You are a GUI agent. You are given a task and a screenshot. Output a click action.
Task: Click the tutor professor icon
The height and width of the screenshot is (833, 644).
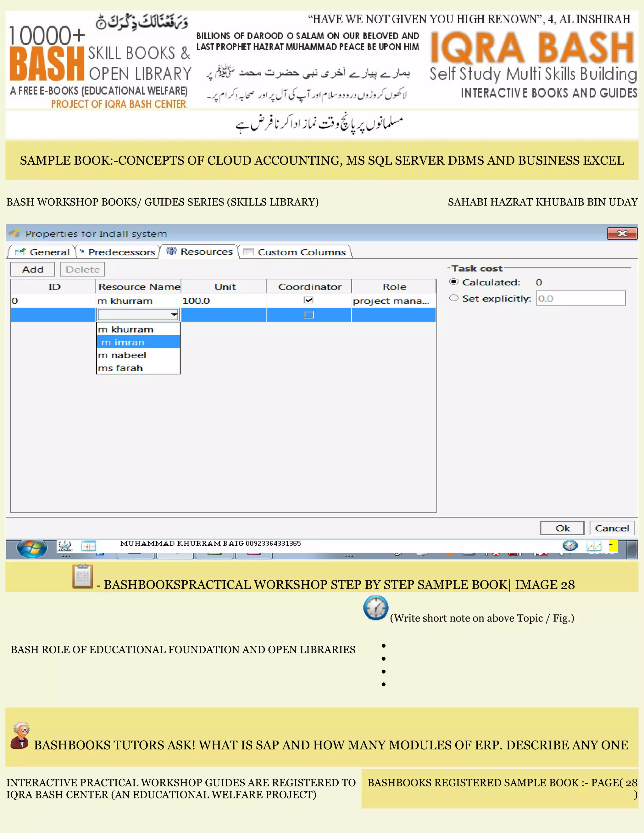coord(20,735)
